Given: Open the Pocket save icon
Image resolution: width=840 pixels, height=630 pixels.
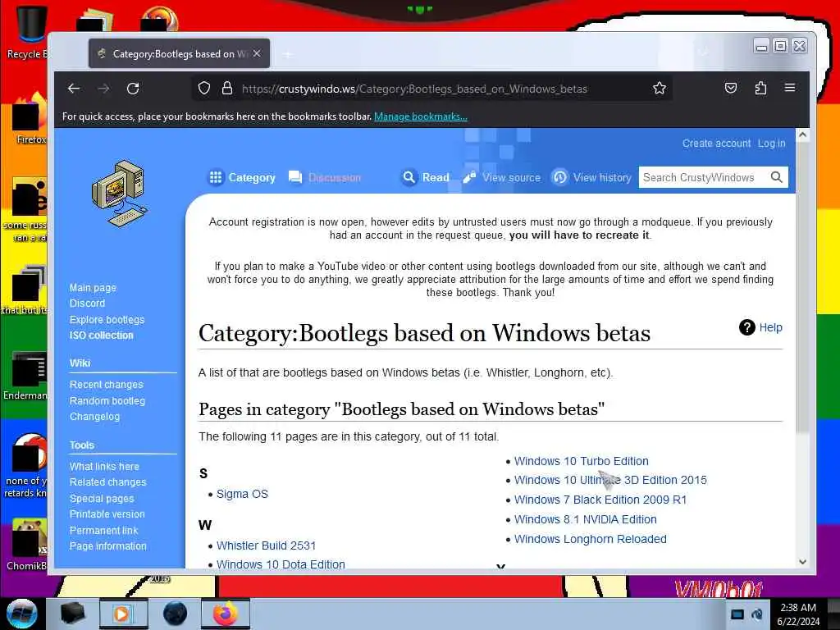Looking at the screenshot, I should (731, 88).
